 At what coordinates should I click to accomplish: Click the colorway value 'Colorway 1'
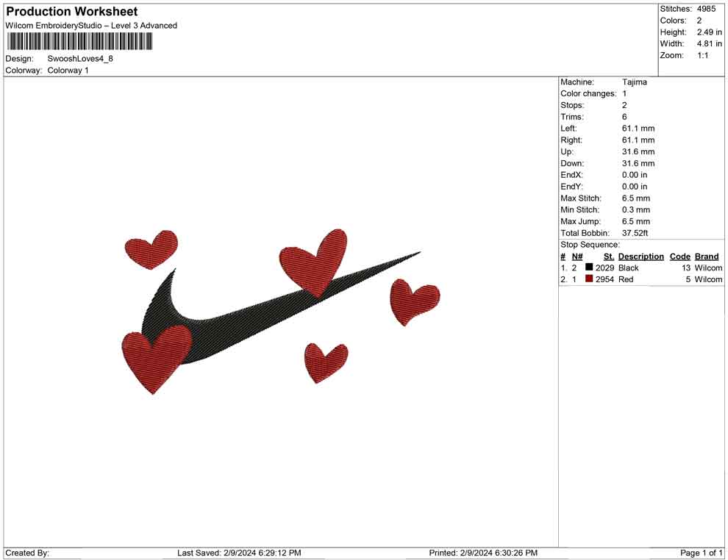click(68, 71)
